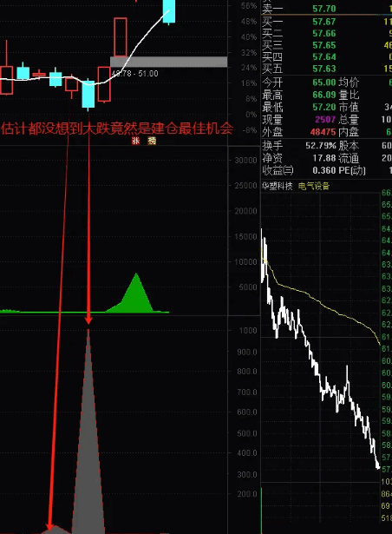
Task: Click the 0% label on percent axis
Action: click(252, 115)
